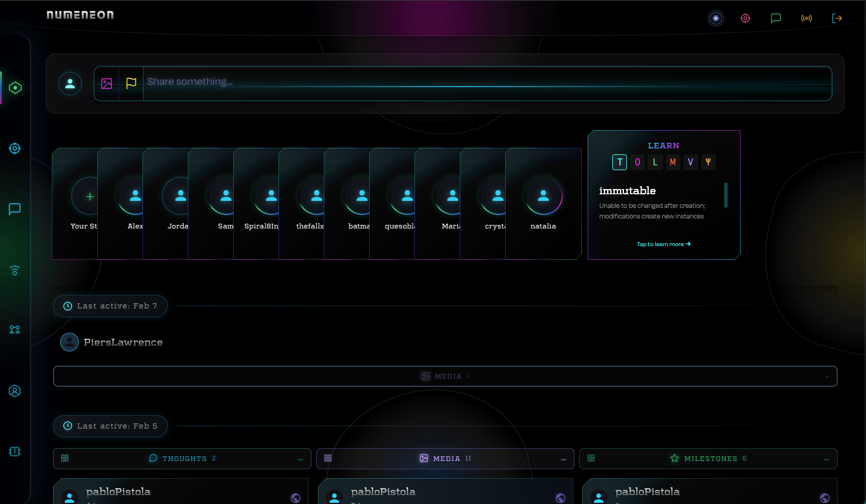Image resolution: width=866 pixels, height=504 pixels.
Task: Select the Ψ tab in the LEARN card
Action: click(708, 162)
